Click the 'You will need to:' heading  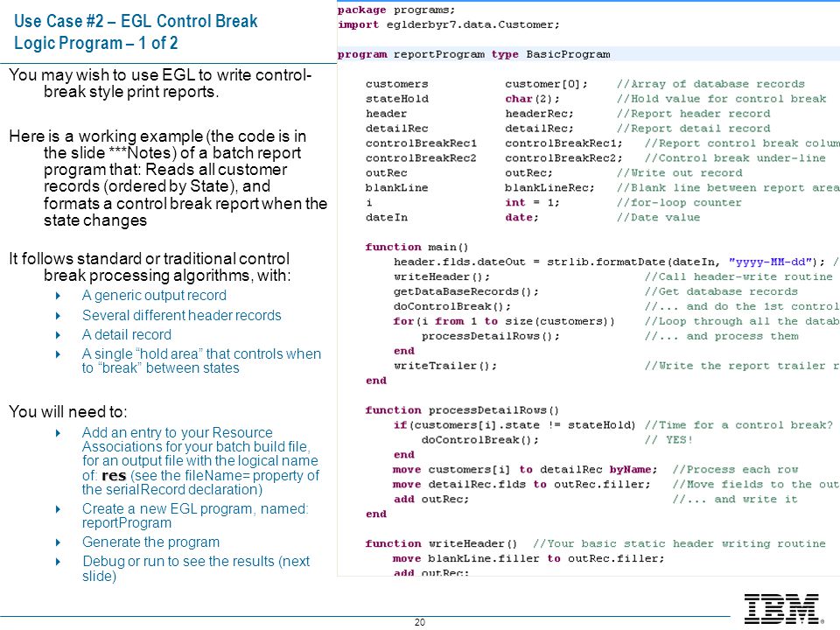[x=68, y=411]
